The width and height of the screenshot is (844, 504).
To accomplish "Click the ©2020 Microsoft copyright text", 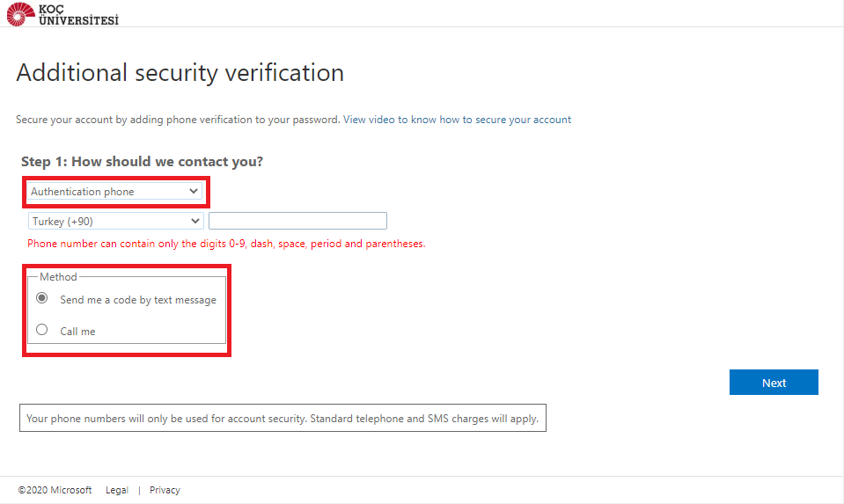I will tap(55, 490).
